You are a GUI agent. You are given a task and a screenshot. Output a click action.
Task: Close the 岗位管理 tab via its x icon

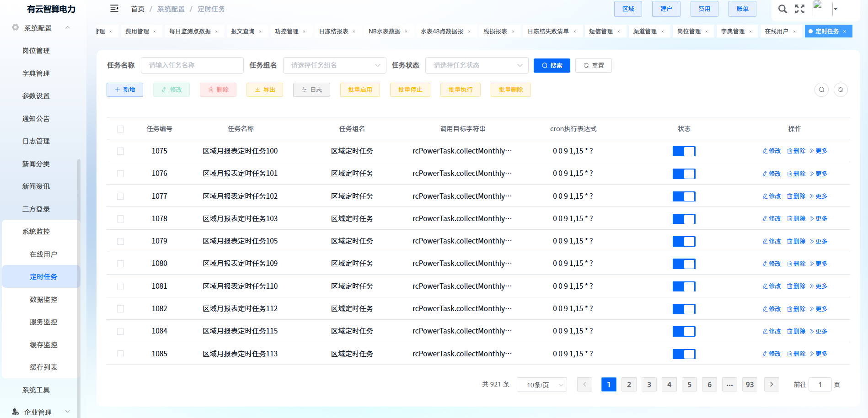(707, 32)
